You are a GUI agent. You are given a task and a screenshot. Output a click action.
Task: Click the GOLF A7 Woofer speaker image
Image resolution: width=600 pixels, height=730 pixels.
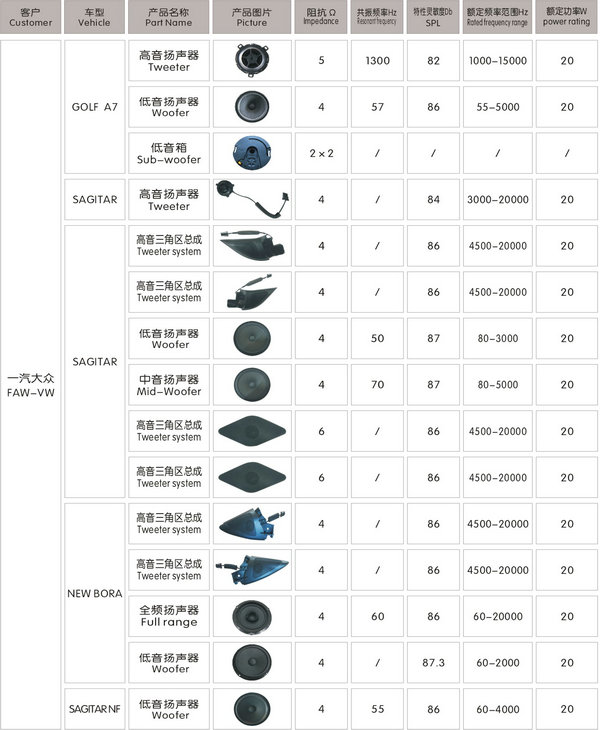coord(252,106)
